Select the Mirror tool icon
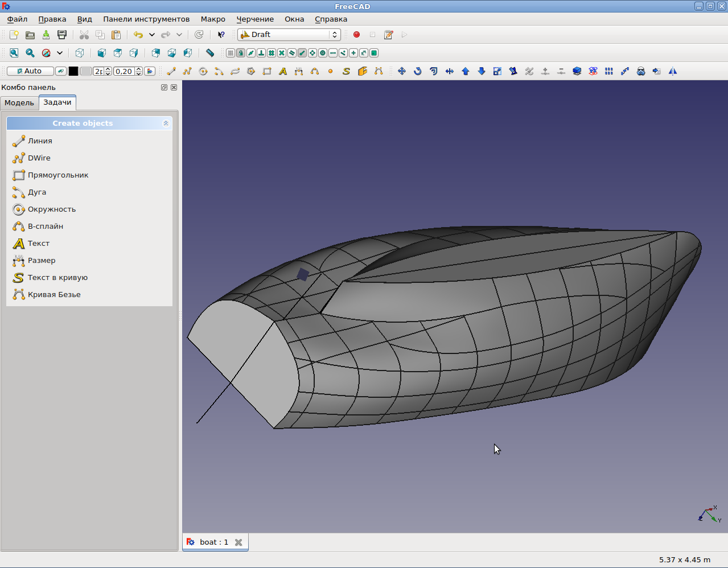The width and height of the screenshot is (728, 568). 673,71
